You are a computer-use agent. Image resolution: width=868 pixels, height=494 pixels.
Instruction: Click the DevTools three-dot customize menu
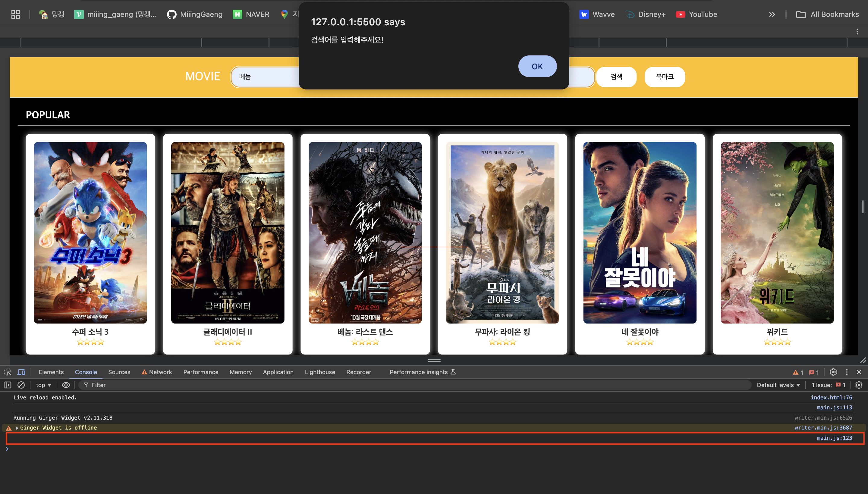click(x=847, y=372)
